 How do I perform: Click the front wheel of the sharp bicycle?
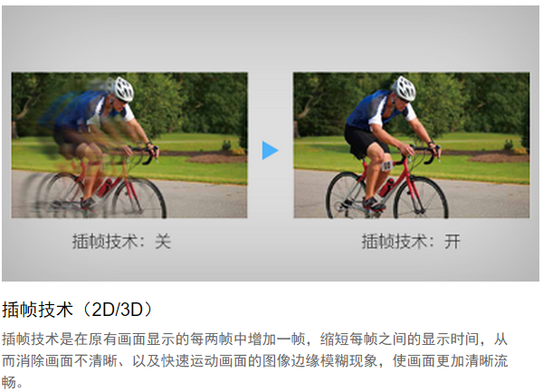click(x=421, y=197)
